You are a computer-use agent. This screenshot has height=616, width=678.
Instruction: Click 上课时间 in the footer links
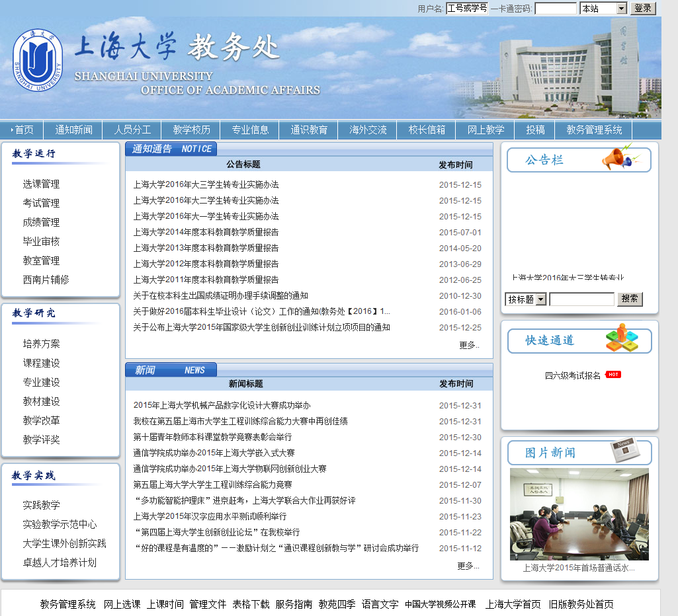(x=165, y=604)
